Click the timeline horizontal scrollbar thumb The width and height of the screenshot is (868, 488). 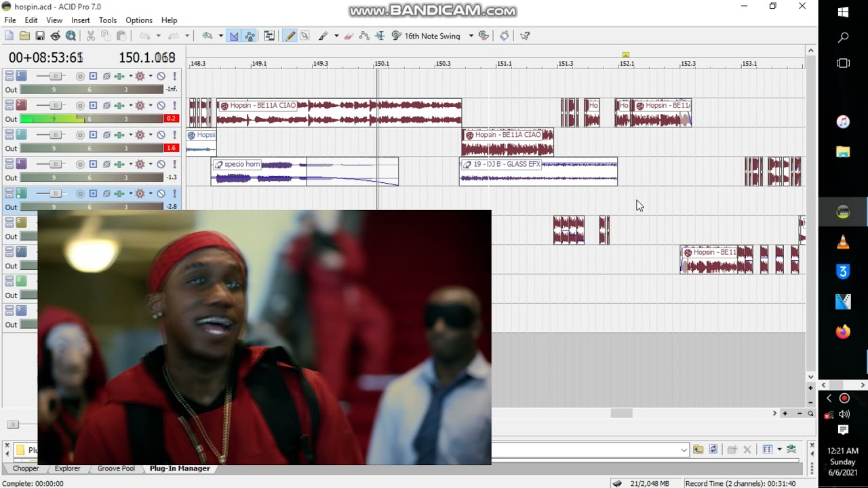(x=621, y=413)
